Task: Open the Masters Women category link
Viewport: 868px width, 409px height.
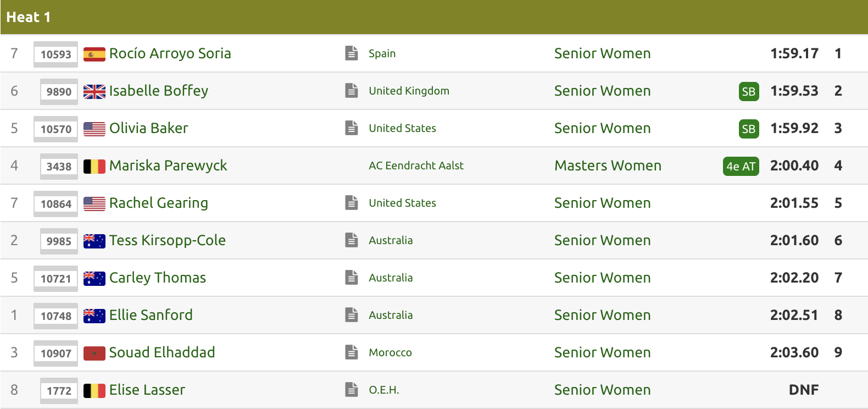Action: (608, 165)
